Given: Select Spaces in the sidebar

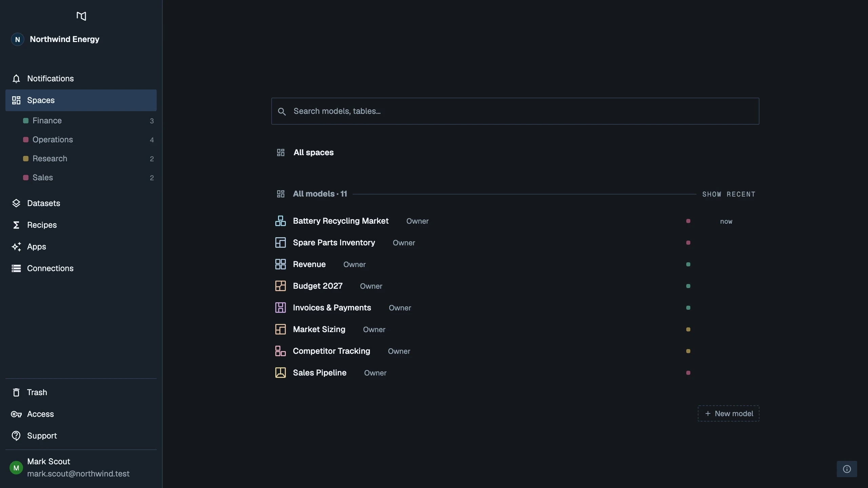Looking at the screenshot, I should coord(81,100).
